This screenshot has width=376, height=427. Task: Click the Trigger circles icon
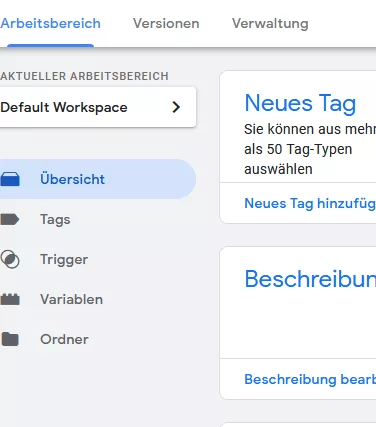(x=10, y=259)
